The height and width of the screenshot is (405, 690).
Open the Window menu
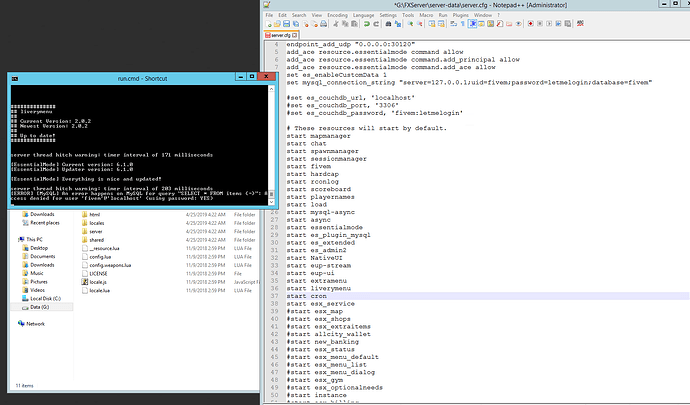(x=483, y=15)
